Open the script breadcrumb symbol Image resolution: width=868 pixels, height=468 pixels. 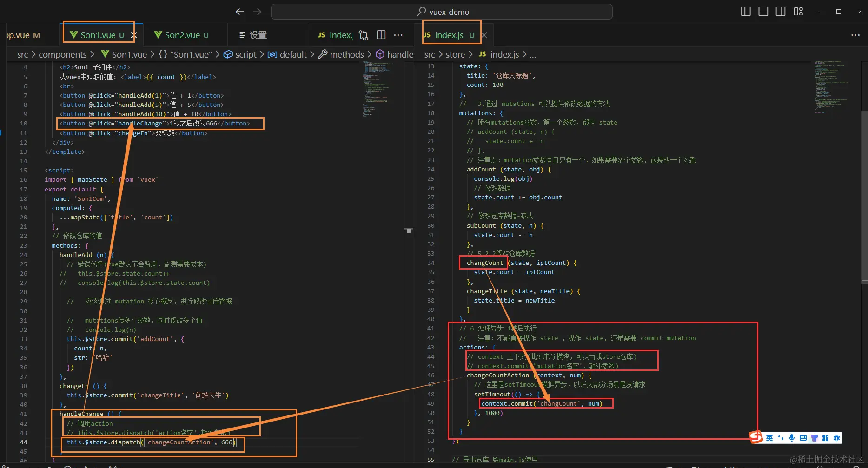tap(240, 54)
